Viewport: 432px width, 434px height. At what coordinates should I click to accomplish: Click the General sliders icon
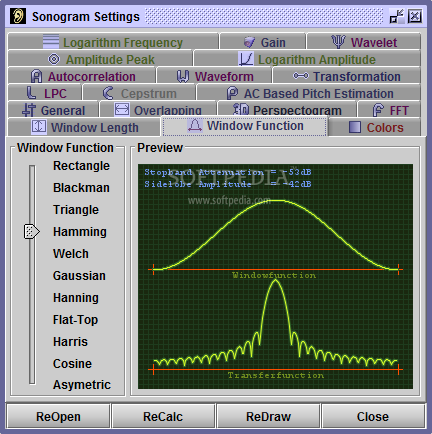[x=29, y=110]
